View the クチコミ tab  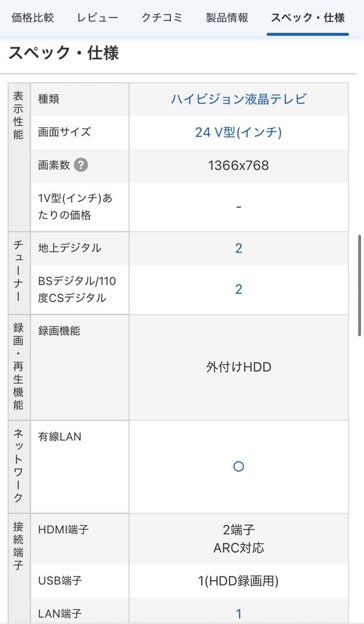(161, 17)
